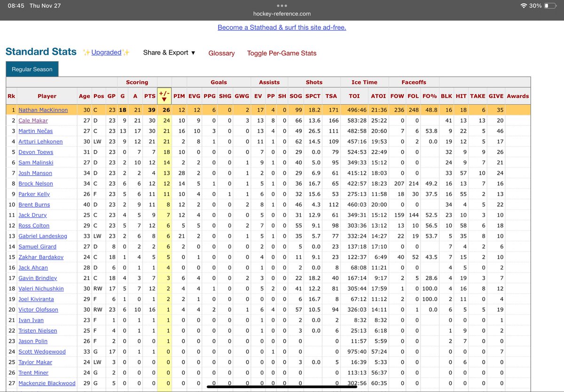
Task: Sort table by Awards column
Action: pyautogui.click(x=518, y=96)
